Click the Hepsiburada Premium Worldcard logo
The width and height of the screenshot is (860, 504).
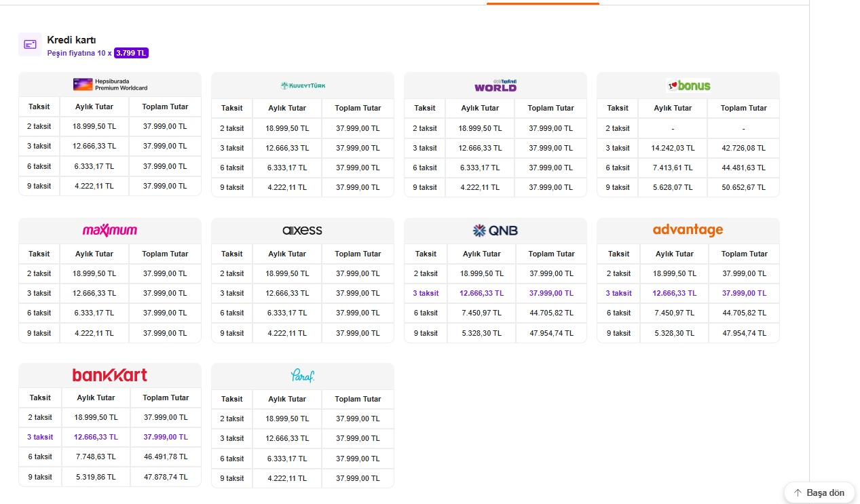tap(110, 85)
